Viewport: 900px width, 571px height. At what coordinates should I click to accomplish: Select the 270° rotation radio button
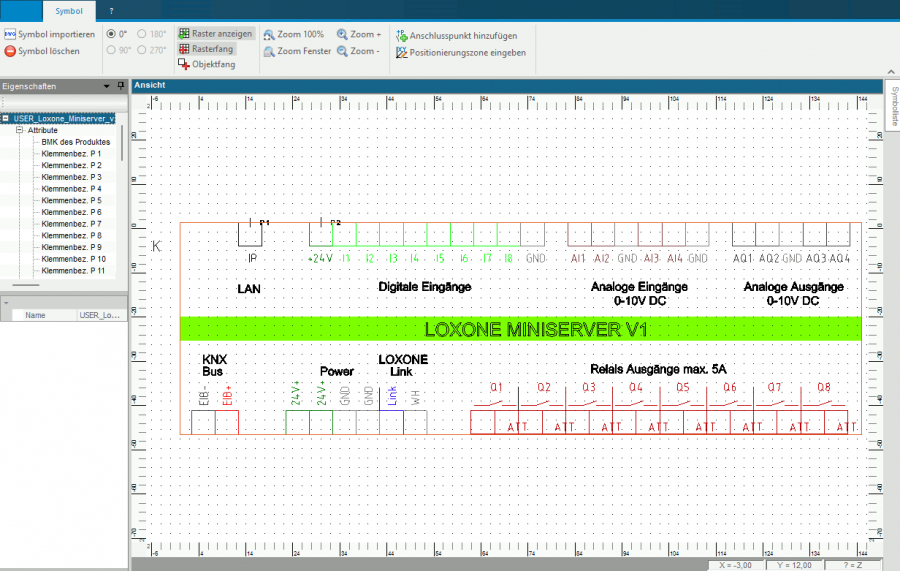141,50
